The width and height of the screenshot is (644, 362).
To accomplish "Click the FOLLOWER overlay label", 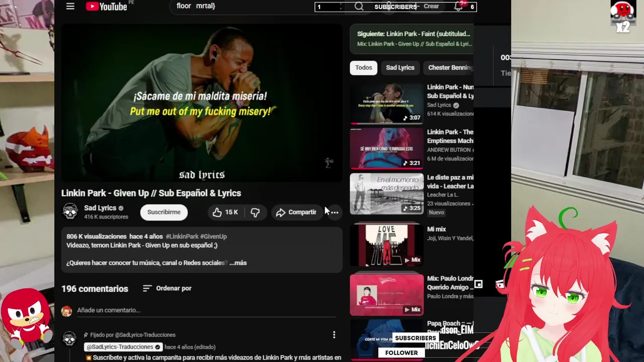I will (x=401, y=352).
